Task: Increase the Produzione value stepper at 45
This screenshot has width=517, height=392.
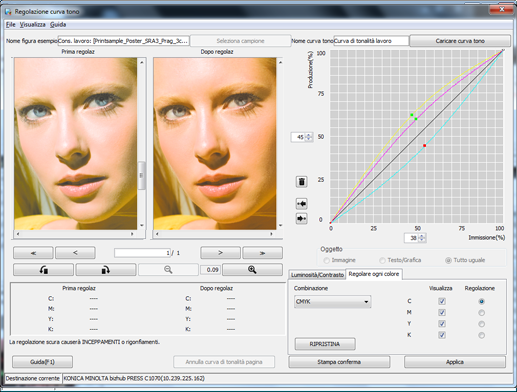Action: coord(309,135)
